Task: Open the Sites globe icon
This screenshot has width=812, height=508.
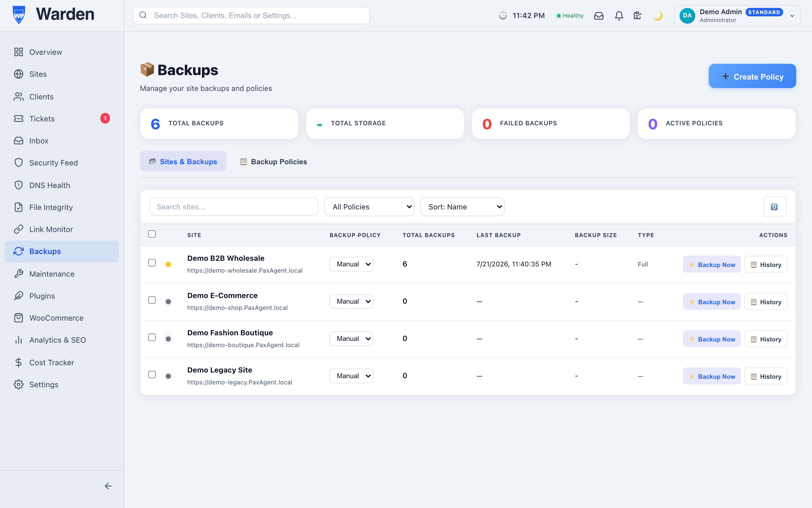Action: tap(18, 74)
